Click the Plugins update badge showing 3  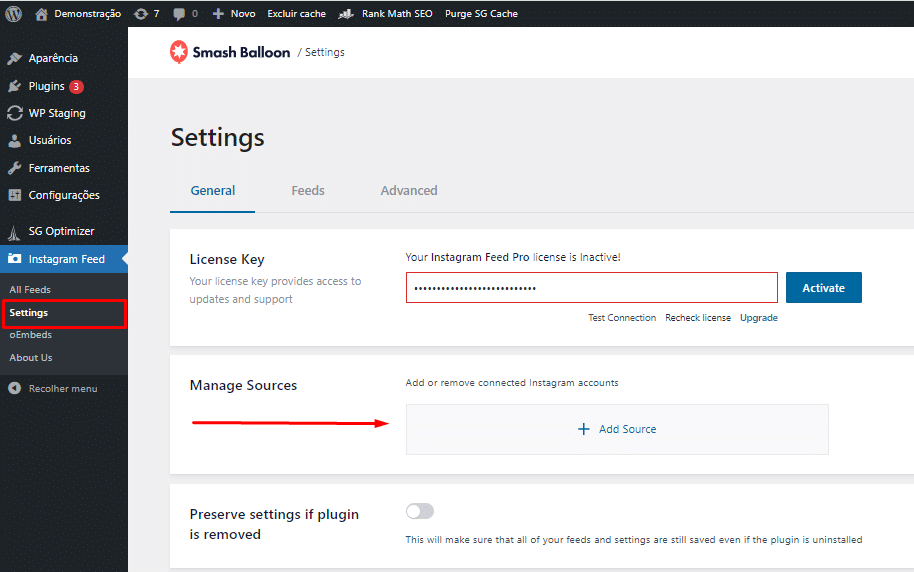point(76,87)
